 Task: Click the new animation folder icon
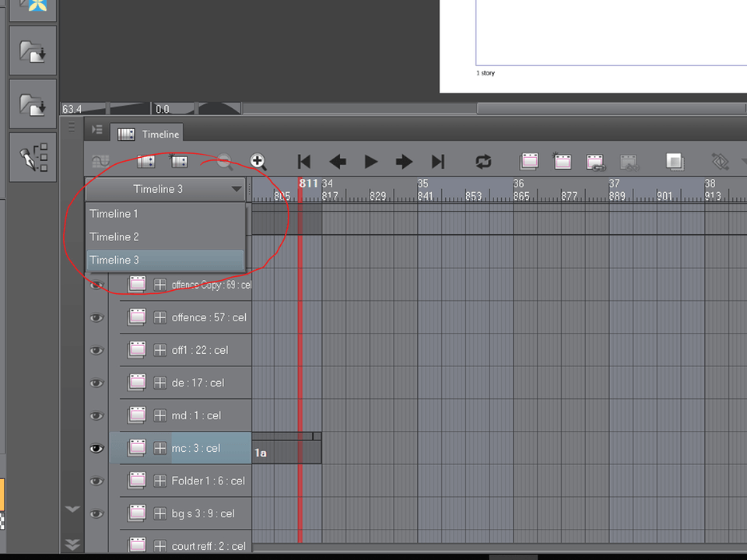(529, 162)
